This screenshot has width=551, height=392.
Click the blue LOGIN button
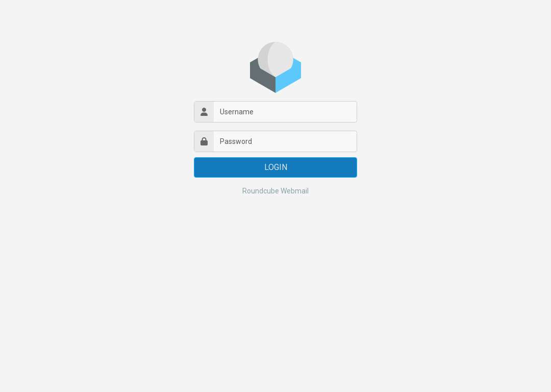(x=275, y=167)
